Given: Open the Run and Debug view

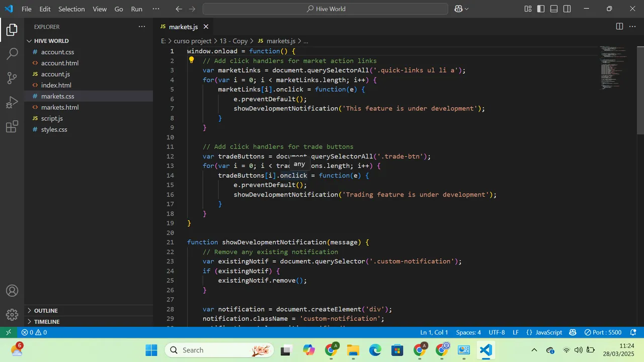Looking at the screenshot, I should click(12, 102).
